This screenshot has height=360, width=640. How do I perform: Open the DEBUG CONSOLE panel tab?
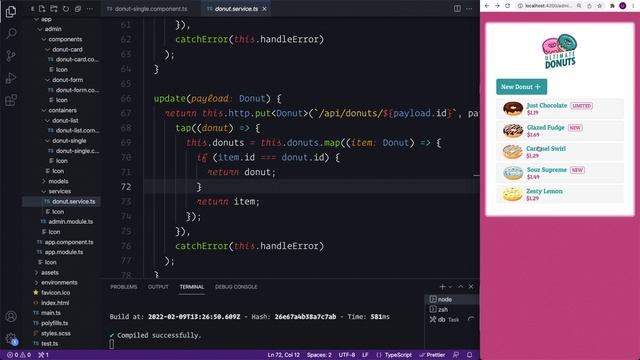coord(236,287)
